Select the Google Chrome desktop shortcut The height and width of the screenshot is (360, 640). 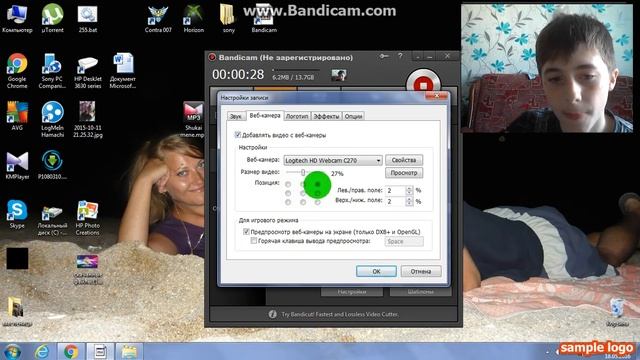(17, 71)
